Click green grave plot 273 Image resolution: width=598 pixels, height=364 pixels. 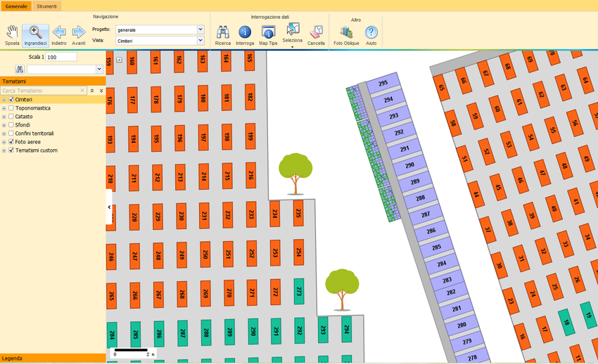(x=299, y=292)
